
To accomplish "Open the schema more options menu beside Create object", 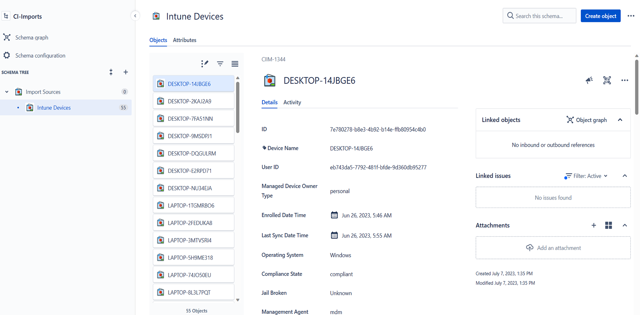I will tap(631, 16).
